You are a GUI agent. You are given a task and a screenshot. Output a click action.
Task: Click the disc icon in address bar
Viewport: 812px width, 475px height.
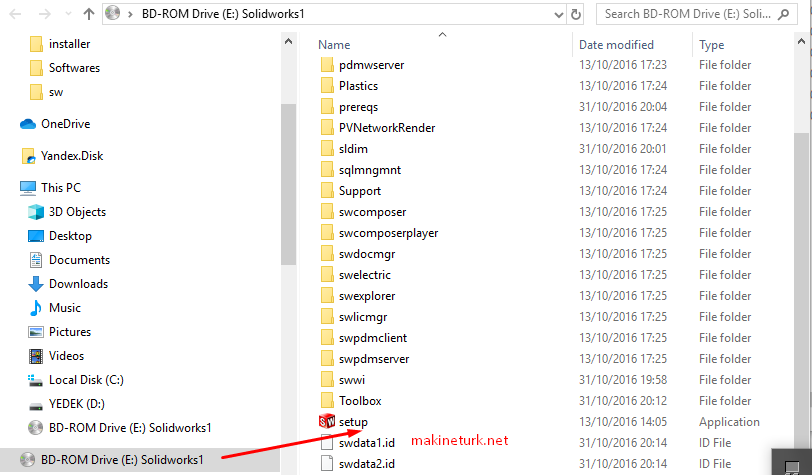[x=112, y=13]
